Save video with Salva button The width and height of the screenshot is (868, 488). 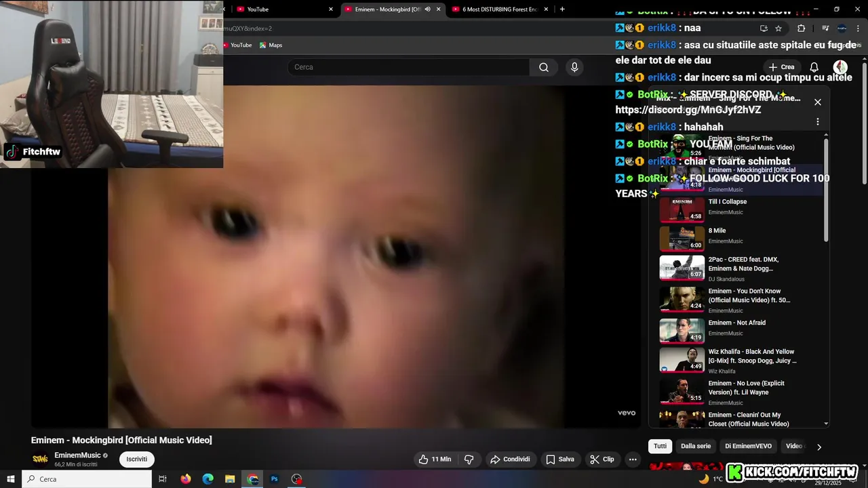pos(560,459)
